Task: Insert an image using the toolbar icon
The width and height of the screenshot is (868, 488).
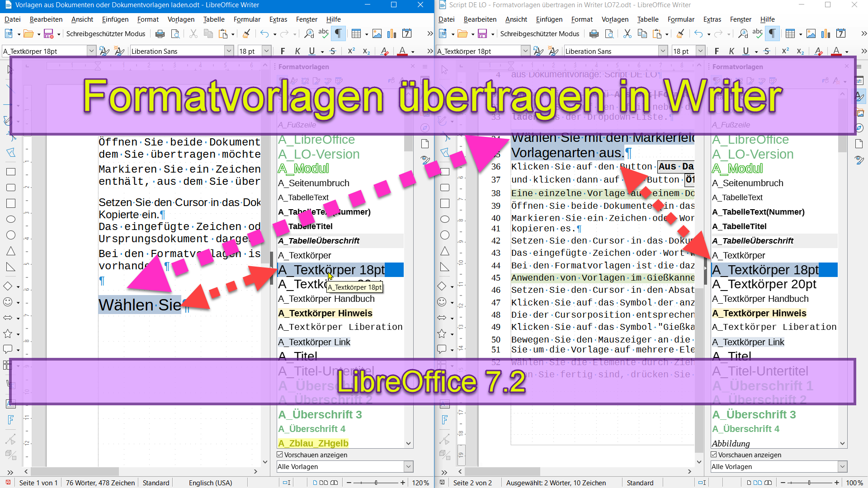Action: click(x=377, y=33)
